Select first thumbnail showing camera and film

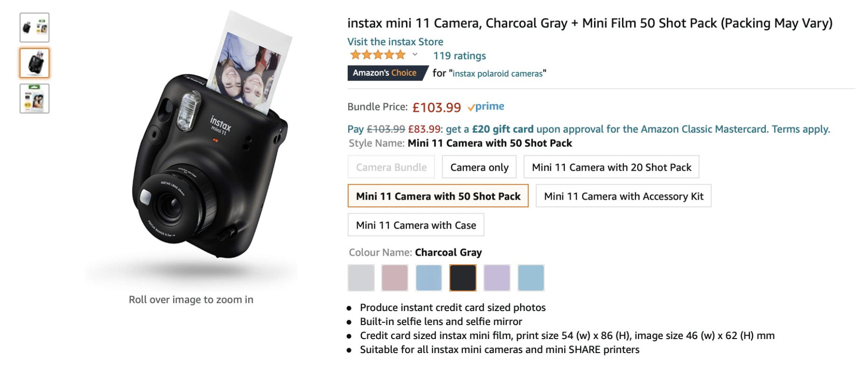click(x=34, y=28)
